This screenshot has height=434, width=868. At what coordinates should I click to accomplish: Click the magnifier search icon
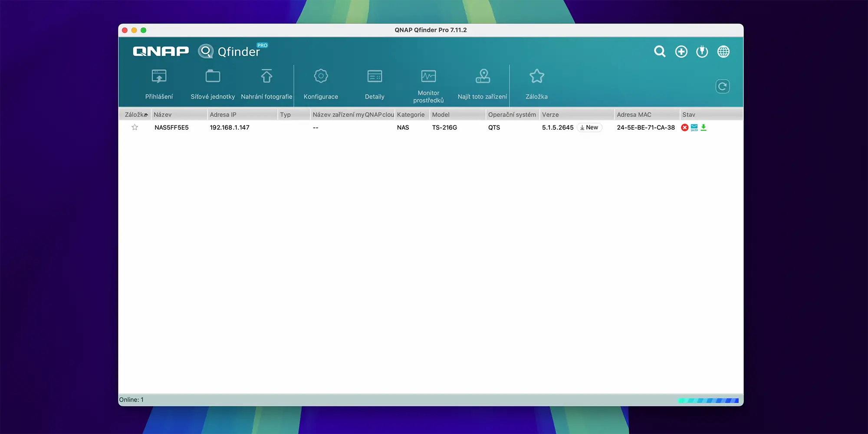click(x=660, y=52)
